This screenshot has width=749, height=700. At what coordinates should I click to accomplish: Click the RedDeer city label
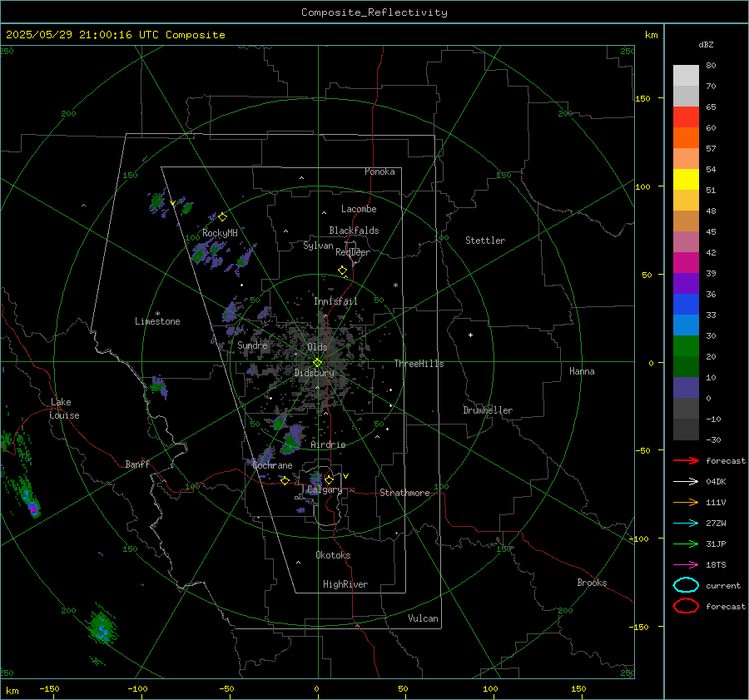pyautogui.click(x=353, y=252)
